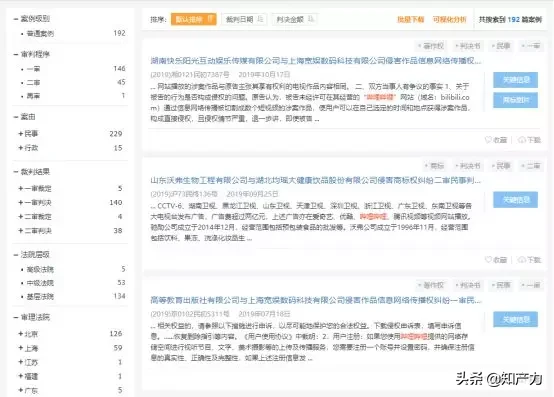
Task: Filter by 二审 trial procedure
Action: click(33, 83)
